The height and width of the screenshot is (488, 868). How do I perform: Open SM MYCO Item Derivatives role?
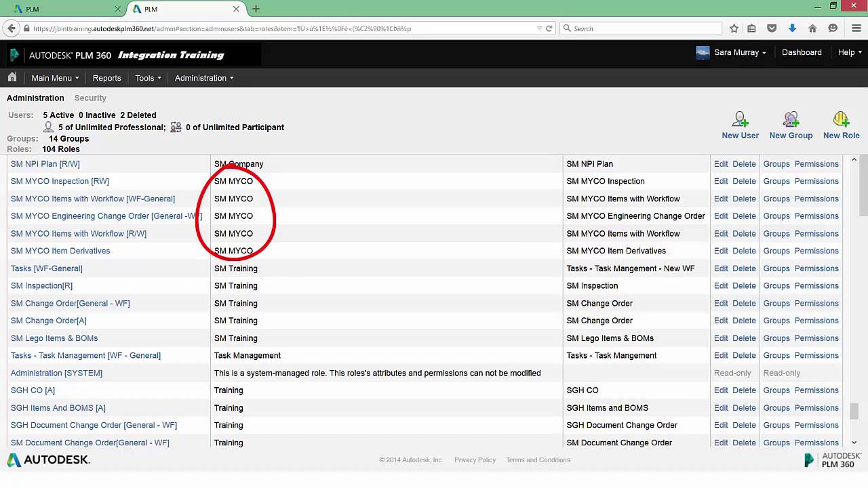60,251
